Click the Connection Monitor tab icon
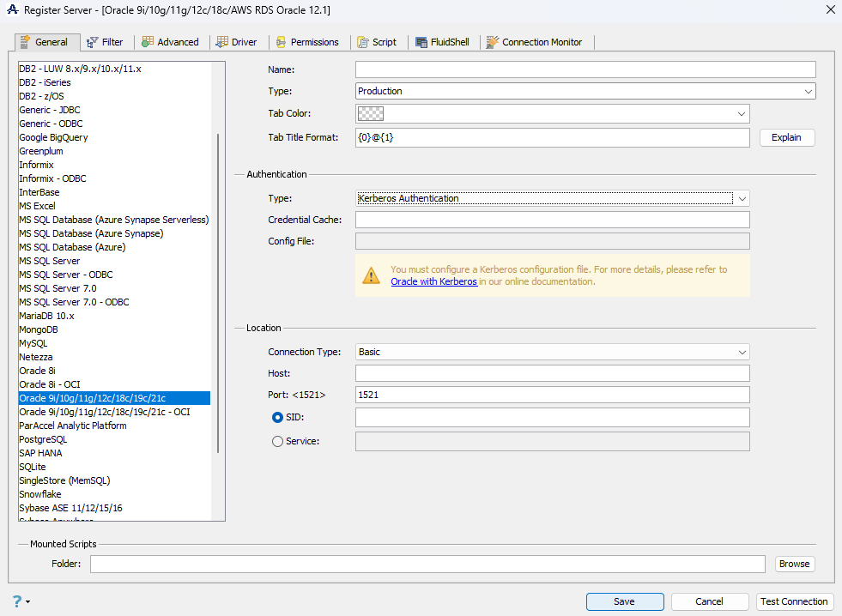 (493, 42)
